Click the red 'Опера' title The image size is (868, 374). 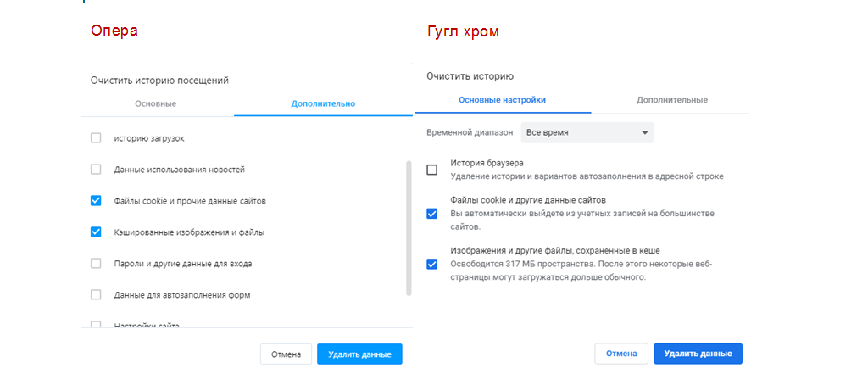point(114,31)
